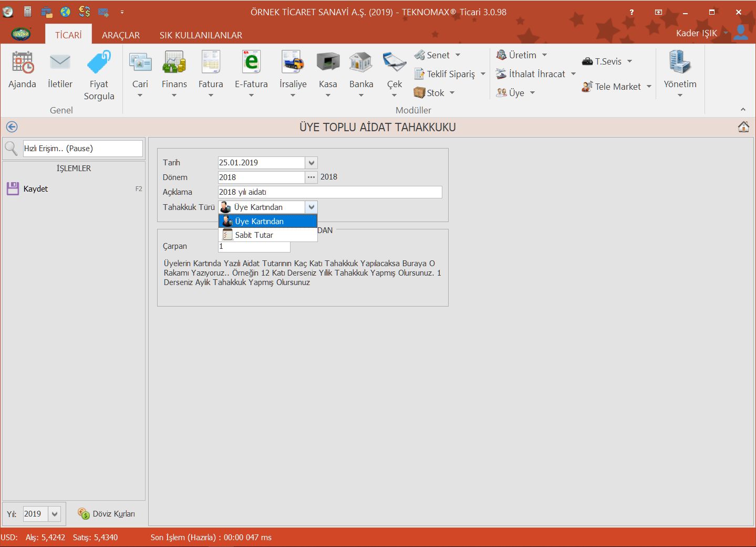The width and height of the screenshot is (756, 547).
Task: Open Döviz Kurları exchange rates
Action: [107, 514]
